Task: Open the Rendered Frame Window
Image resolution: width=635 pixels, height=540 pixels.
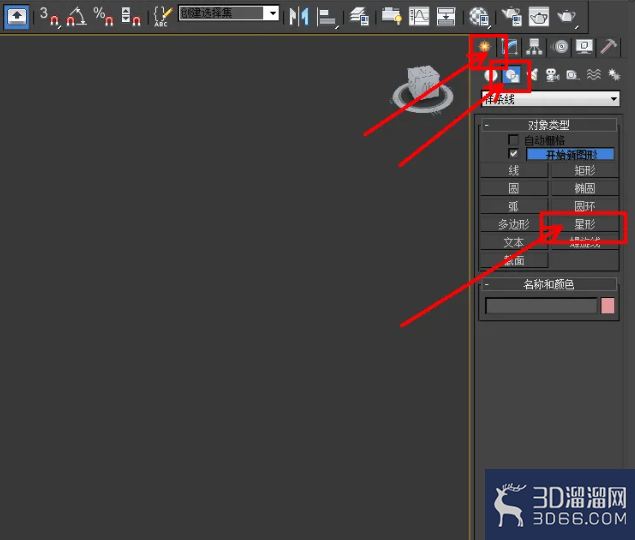Action: tap(539, 17)
